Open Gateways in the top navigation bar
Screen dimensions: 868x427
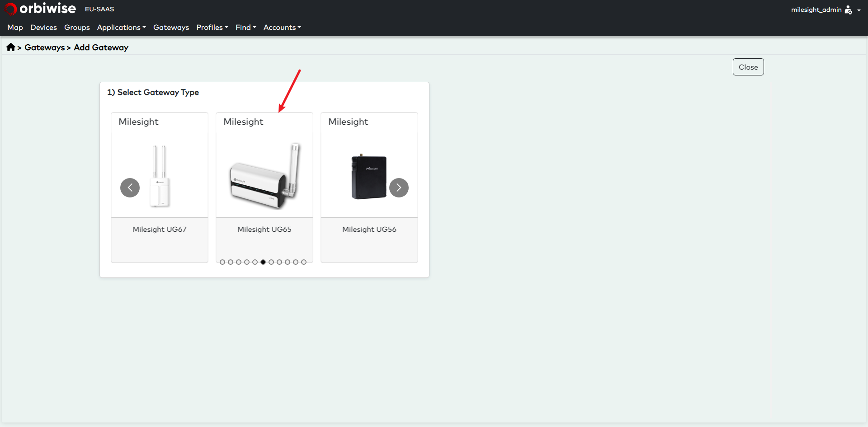coord(171,28)
